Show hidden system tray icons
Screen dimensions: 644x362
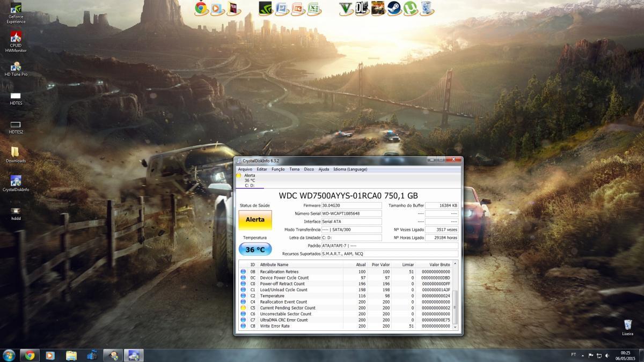[x=583, y=355]
